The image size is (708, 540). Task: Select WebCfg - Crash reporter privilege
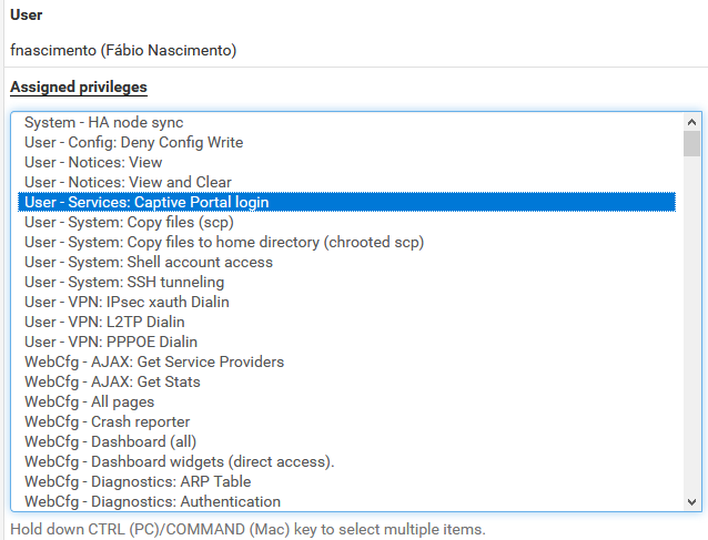tap(347, 422)
